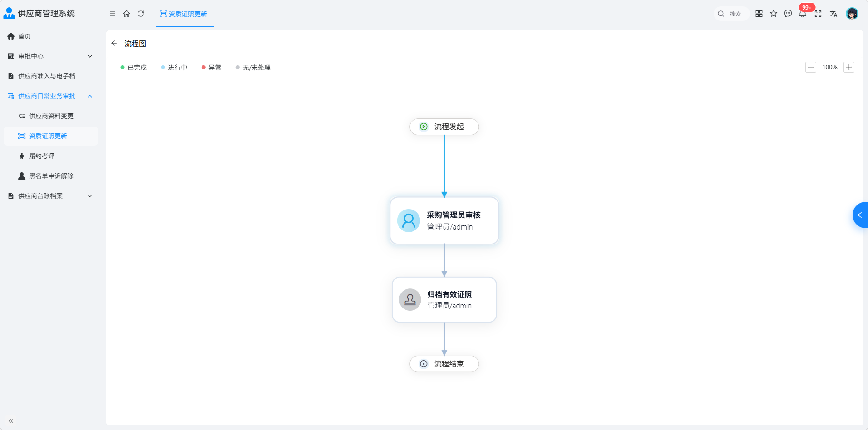
Task: Go to home via top bar house icon
Action: [127, 14]
